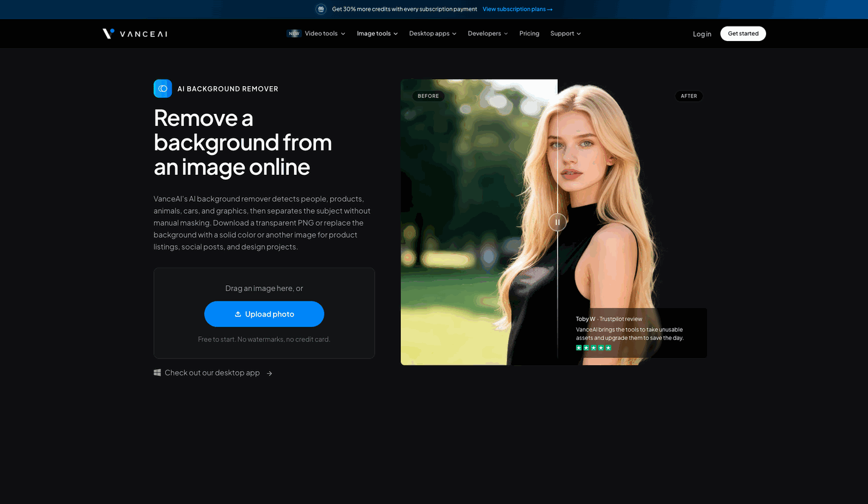Click the 'Remove a background' heading
The image size is (868, 504).
pyautogui.click(x=243, y=142)
